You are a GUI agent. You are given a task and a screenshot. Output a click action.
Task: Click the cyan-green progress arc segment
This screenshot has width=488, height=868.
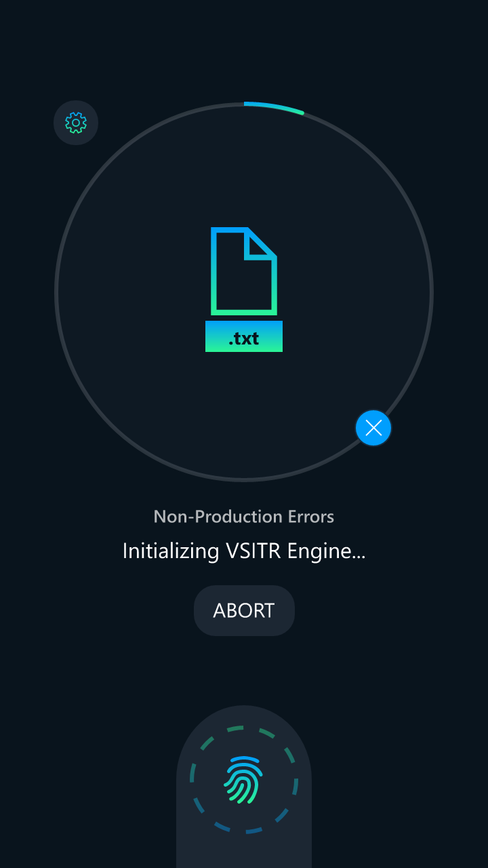click(274, 106)
